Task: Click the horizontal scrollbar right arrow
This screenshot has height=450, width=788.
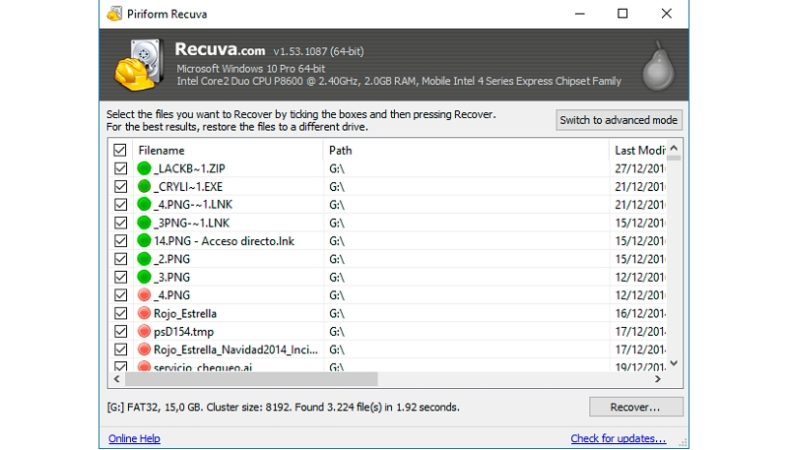Action: 658,379
